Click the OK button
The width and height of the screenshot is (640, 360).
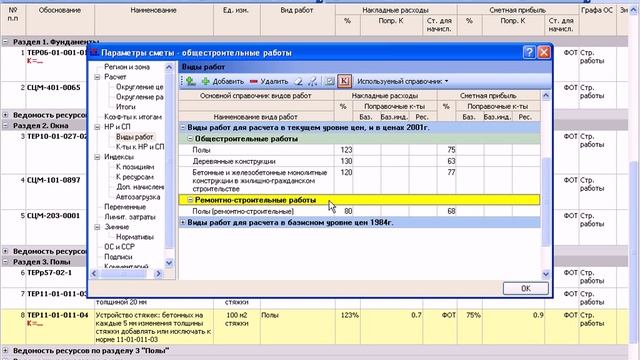coord(526,288)
